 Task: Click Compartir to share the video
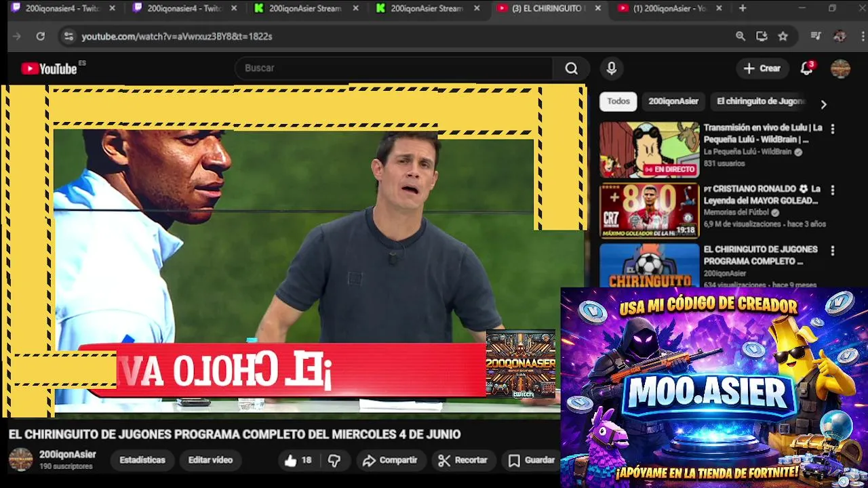coord(390,460)
